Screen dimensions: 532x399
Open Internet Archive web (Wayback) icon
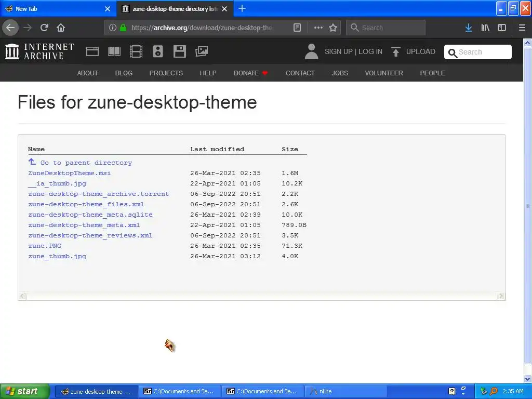(x=92, y=51)
